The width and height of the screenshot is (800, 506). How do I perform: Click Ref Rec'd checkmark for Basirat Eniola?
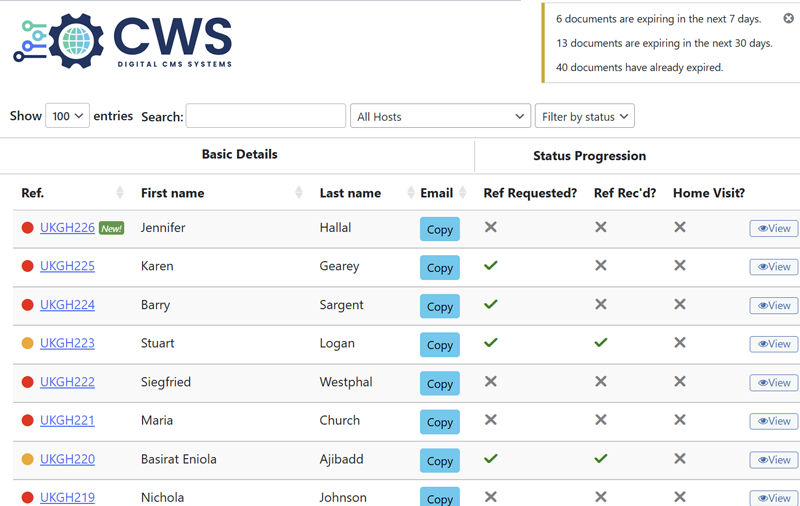coord(601,458)
